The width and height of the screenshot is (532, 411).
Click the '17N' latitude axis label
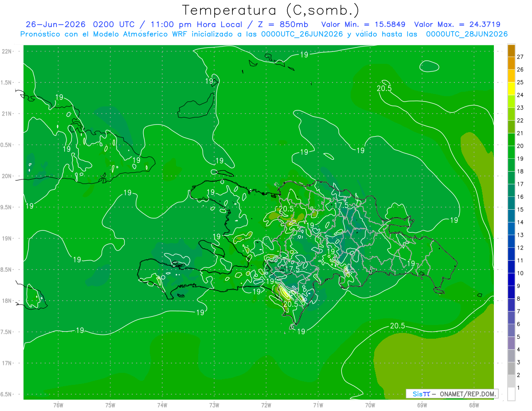click(8, 363)
